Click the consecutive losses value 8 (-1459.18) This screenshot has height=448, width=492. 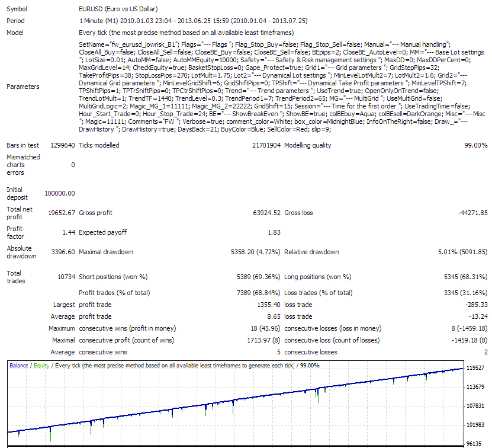point(470,329)
